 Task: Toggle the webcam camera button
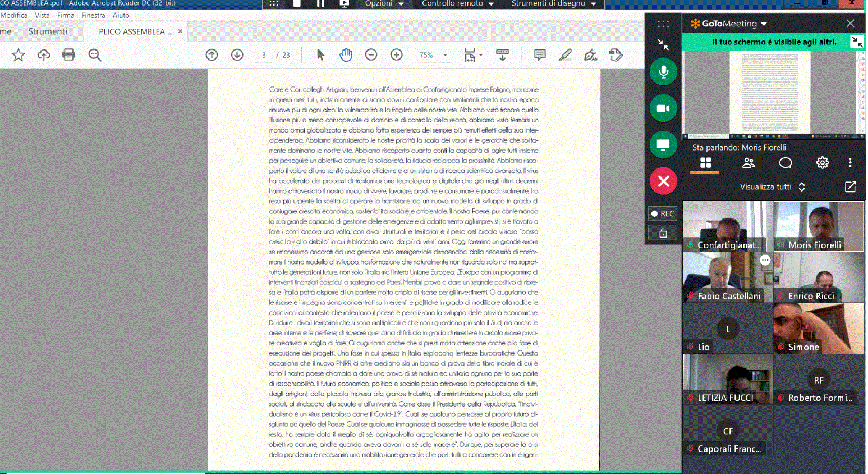(x=663, y=108)
